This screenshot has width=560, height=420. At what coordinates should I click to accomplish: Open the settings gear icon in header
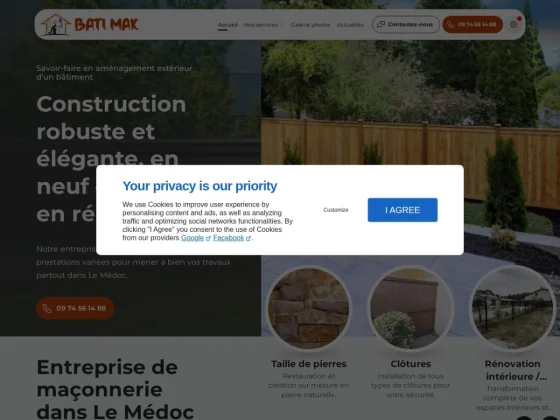(514, 25)
